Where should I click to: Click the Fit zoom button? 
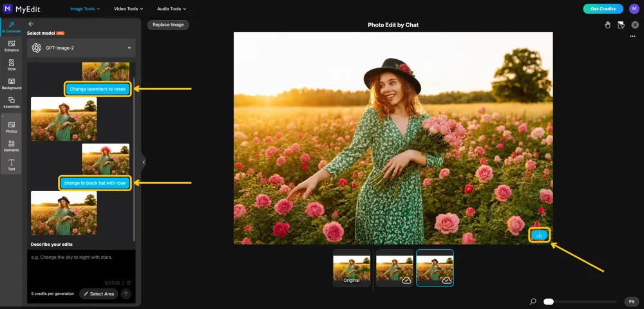point(632,302)
